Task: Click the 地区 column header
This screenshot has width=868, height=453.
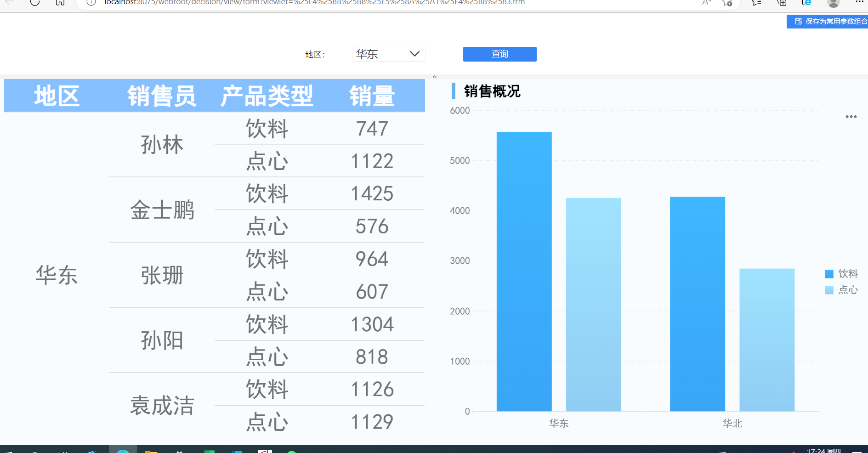Action: (57, 96)
